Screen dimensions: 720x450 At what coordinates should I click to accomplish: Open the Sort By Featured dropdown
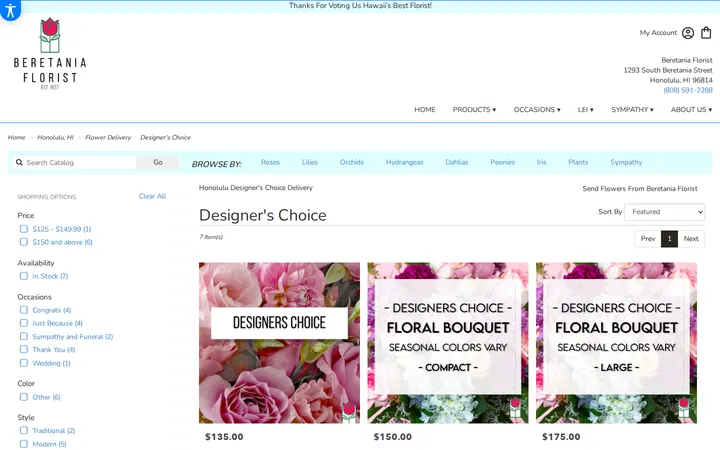(664, 212)
